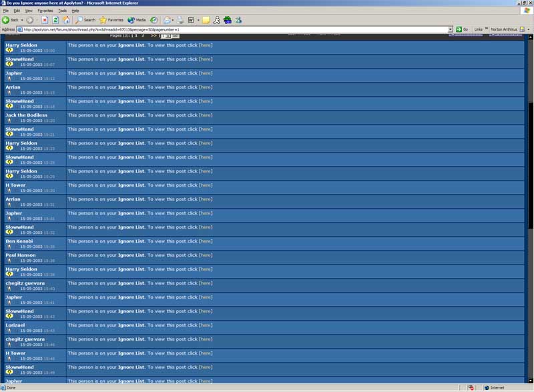Refresh the page using the toolbar icon
The image size is (534, 392).
[x=55, y=20]
